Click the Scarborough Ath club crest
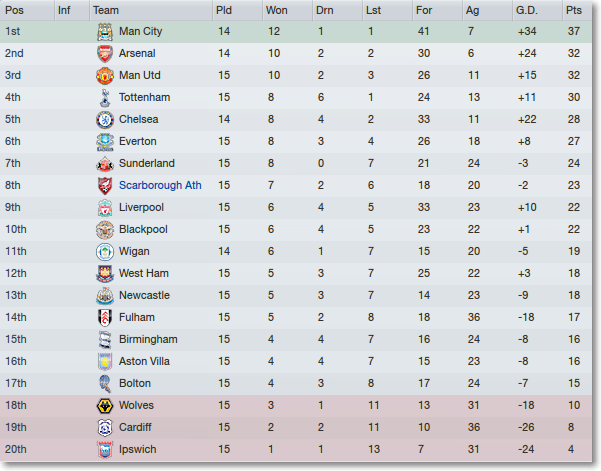601x471 pixels. tap(105, 186)
